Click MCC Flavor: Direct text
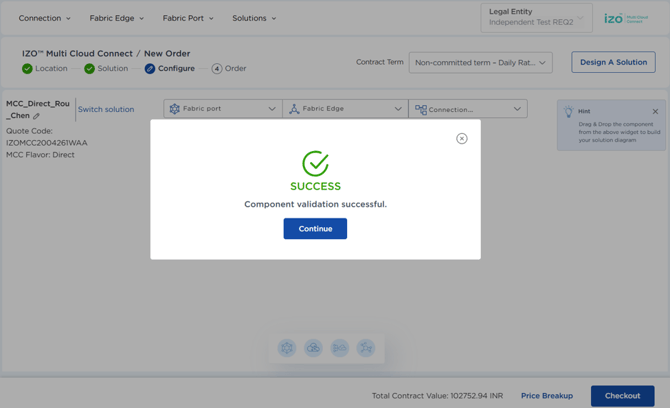The image size is (670, 408). tap(40, 155)
